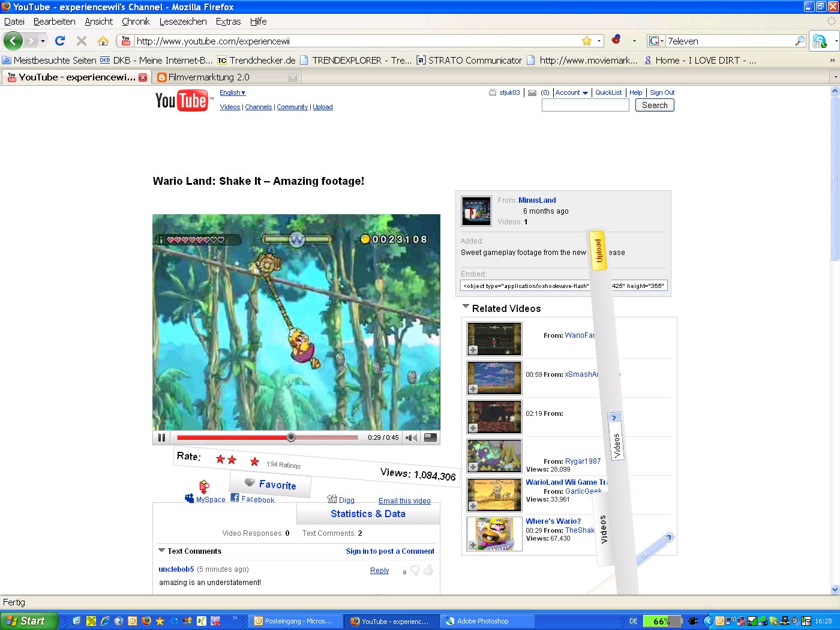
Task: Open the Ansicht menu
Action: point(99,22)
